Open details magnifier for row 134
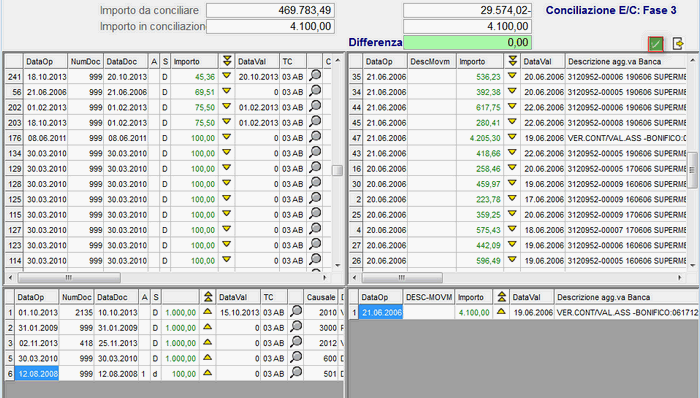This screenshot has height=398, width=700. coord(315,152)
